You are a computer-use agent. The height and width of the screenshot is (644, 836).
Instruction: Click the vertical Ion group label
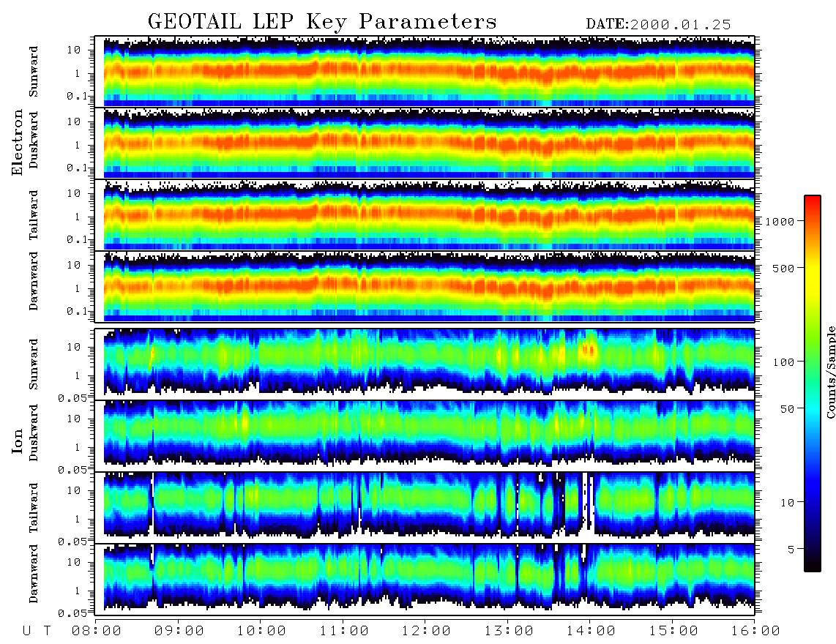17,441
